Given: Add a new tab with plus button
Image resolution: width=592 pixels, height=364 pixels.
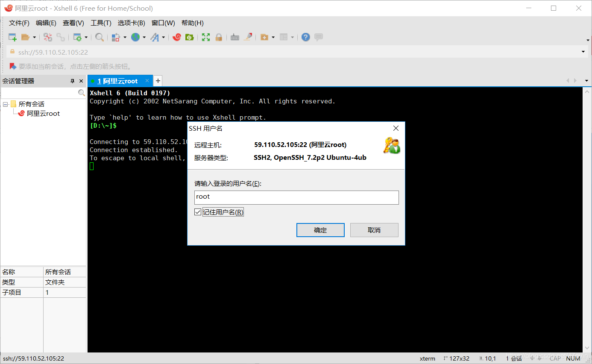Looking at the screenshot, I should tap(158, 80).
